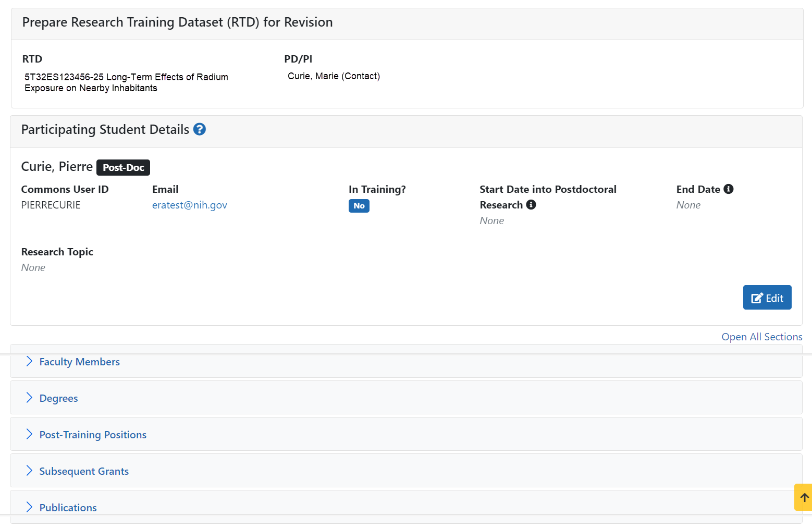The width and height of the screenshot is (812, 529).
Task: Click info icon beside Start Date Research
Action: [531, 205]
